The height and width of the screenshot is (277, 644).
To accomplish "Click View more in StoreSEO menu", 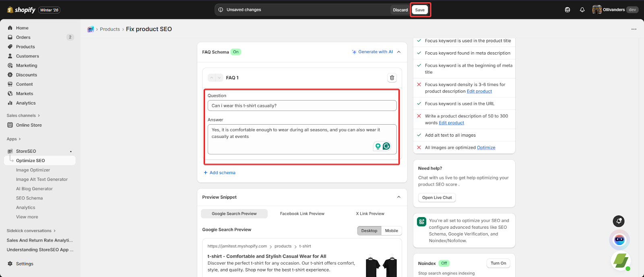I will point(27,217).
